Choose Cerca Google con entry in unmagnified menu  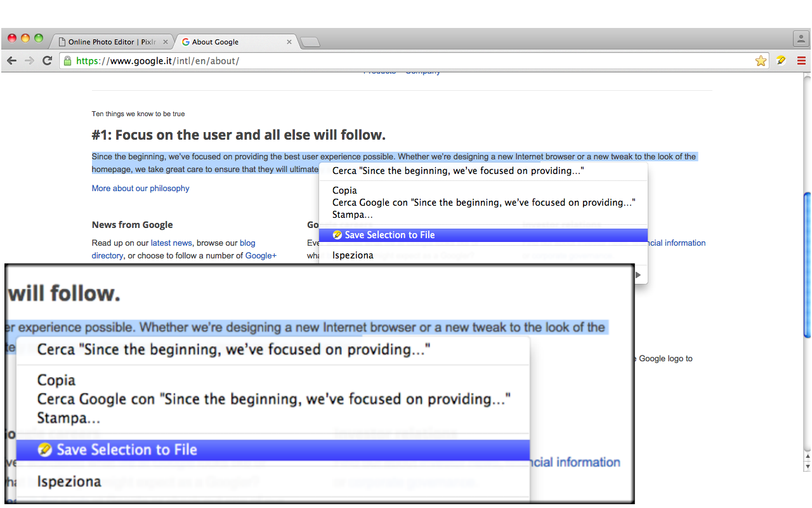(x=483, y=203)
